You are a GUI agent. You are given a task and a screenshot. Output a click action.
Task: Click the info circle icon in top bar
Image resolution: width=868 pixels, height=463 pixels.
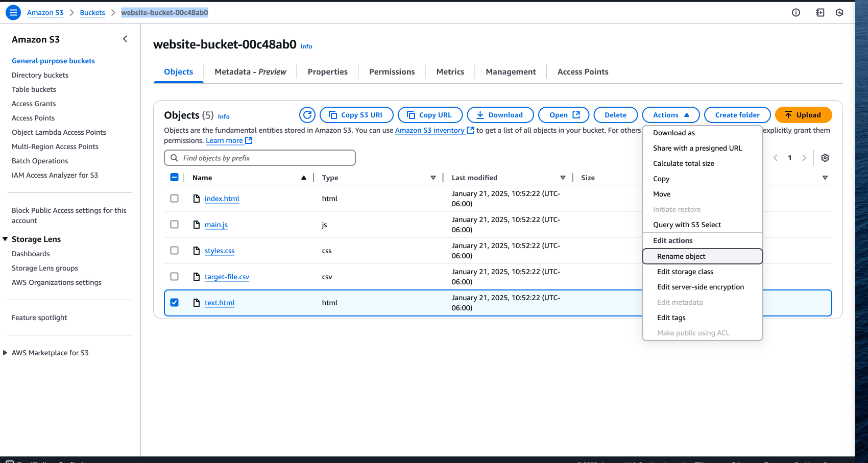(x=796, y=13)
